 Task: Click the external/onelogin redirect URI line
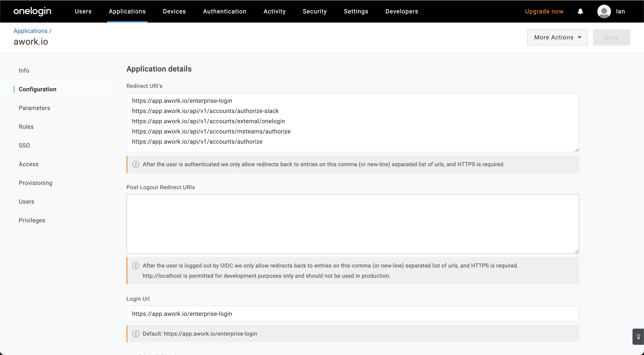tap(208, 121)
